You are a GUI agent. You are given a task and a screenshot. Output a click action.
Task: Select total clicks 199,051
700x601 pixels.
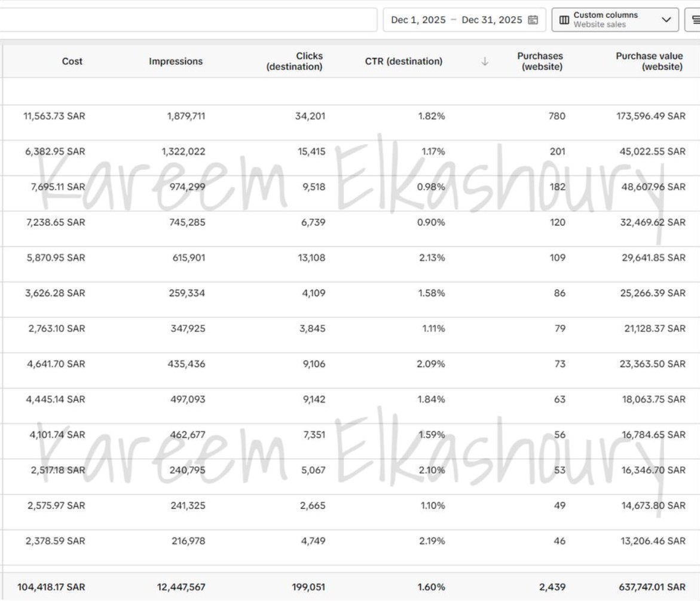point(308,587)
